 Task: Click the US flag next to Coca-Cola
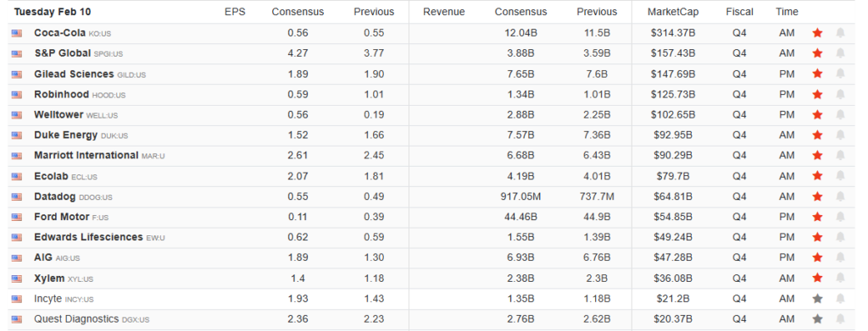(x=17, y=34)
